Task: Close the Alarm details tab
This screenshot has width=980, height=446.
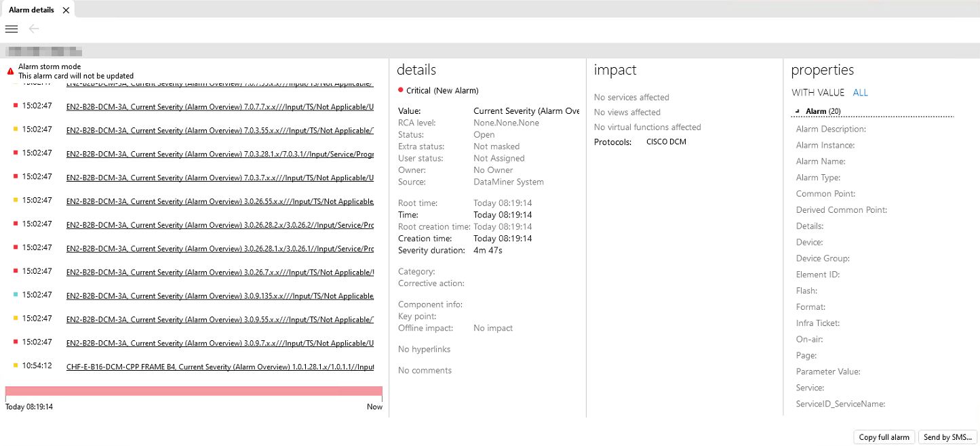Action: coord(66,10)
